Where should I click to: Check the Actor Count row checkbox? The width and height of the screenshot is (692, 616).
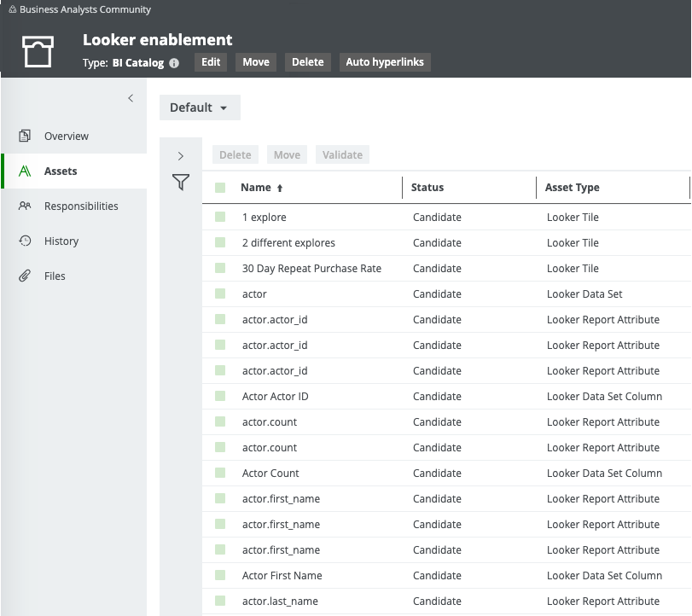[x=220, y=474]
